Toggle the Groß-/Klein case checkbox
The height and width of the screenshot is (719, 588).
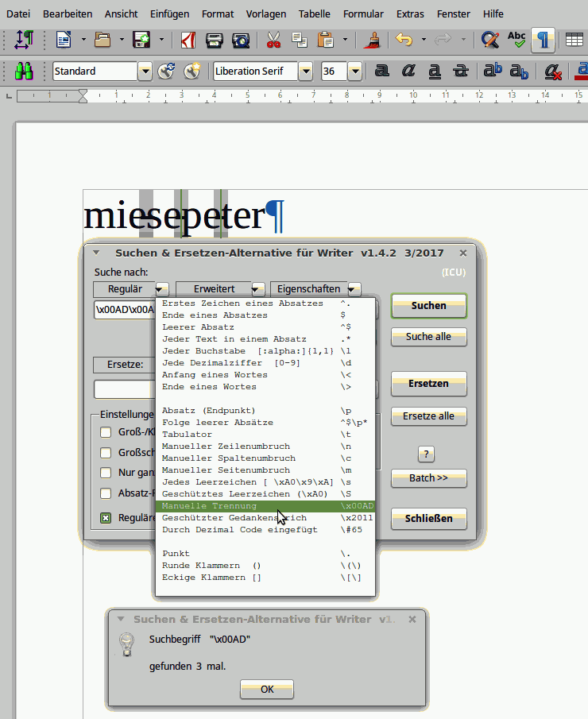coord(106,432)
